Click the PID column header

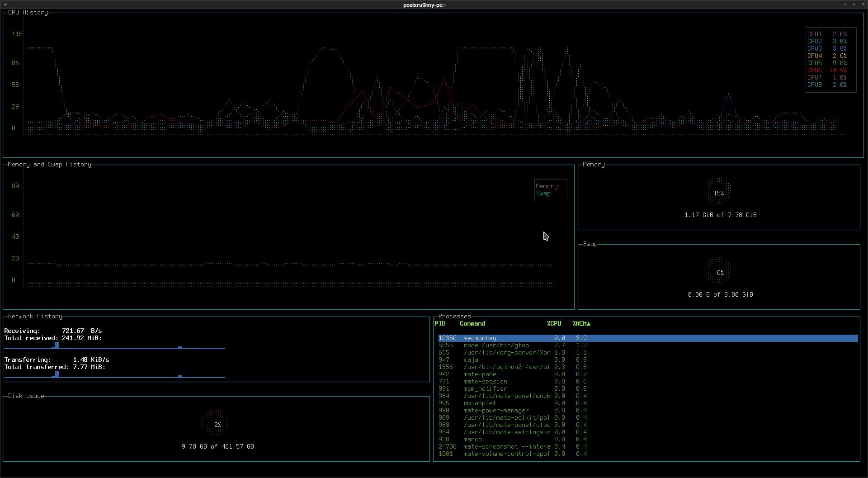440,324
